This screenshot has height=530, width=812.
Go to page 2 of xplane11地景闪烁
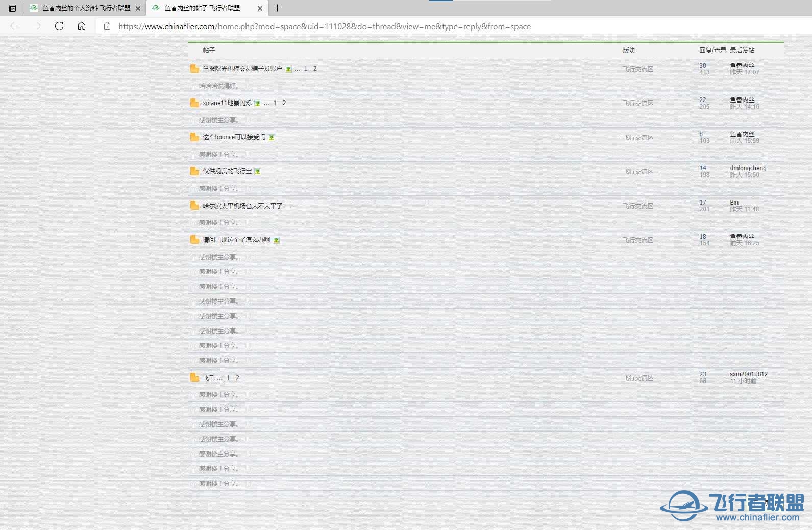coord(284,103)
